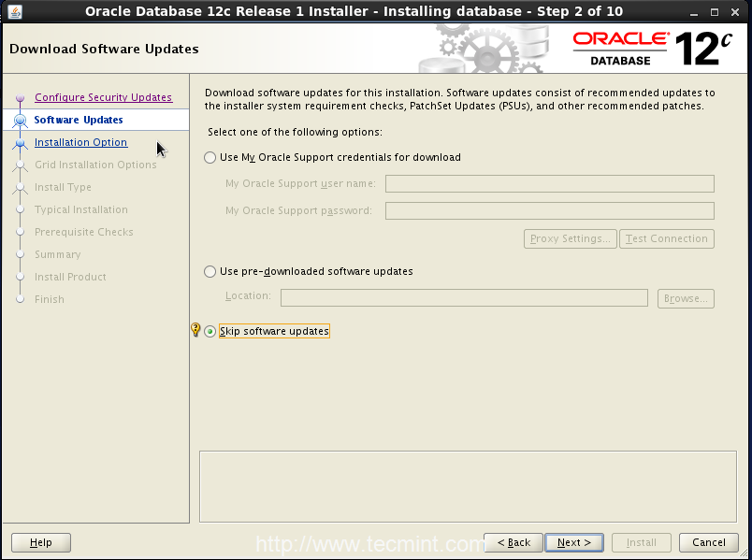
Task: Select Use pre-downloaded software updates option
Action: (x=210, y=271)
